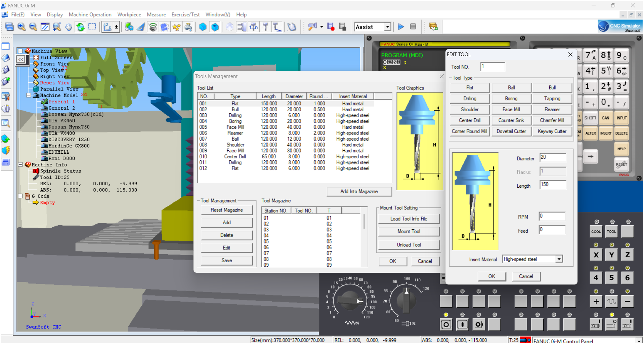Viewport: 644px width, 344px height.
Task: Click the save icon with red dot
Action: [331, 27]
